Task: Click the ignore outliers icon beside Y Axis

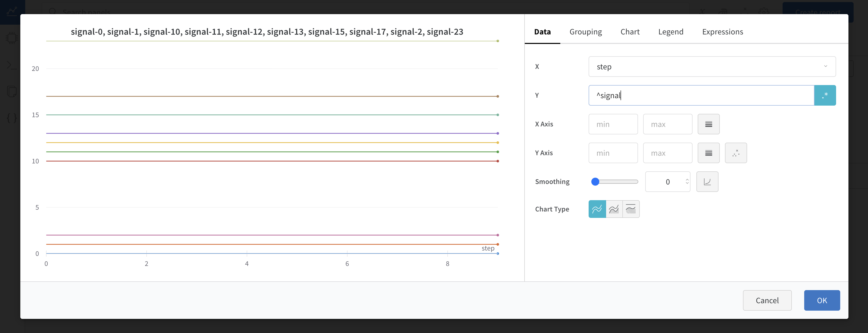Action: click(736, 153)
